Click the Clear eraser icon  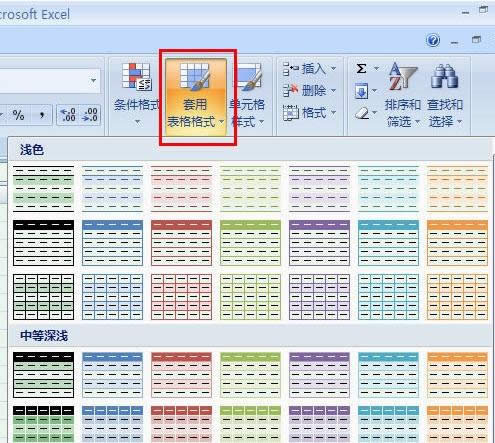(x=362, y=113)
